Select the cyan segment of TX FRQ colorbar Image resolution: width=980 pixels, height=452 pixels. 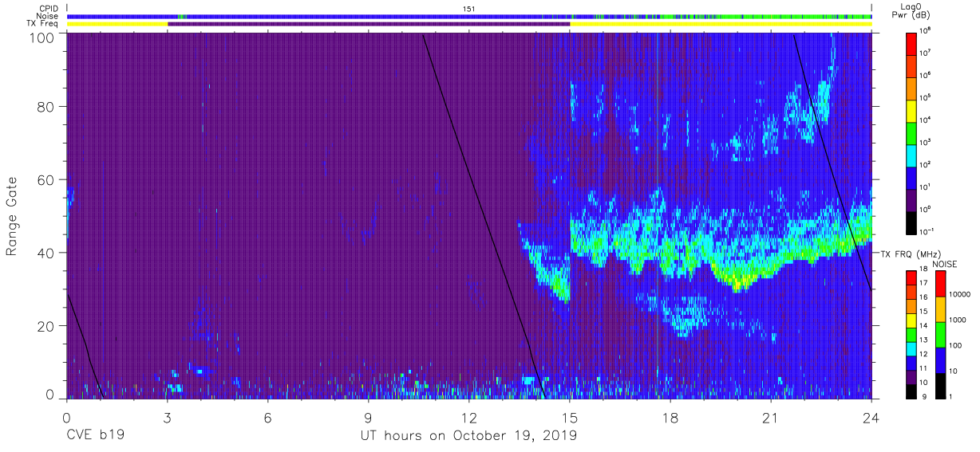tap(911, 348)
